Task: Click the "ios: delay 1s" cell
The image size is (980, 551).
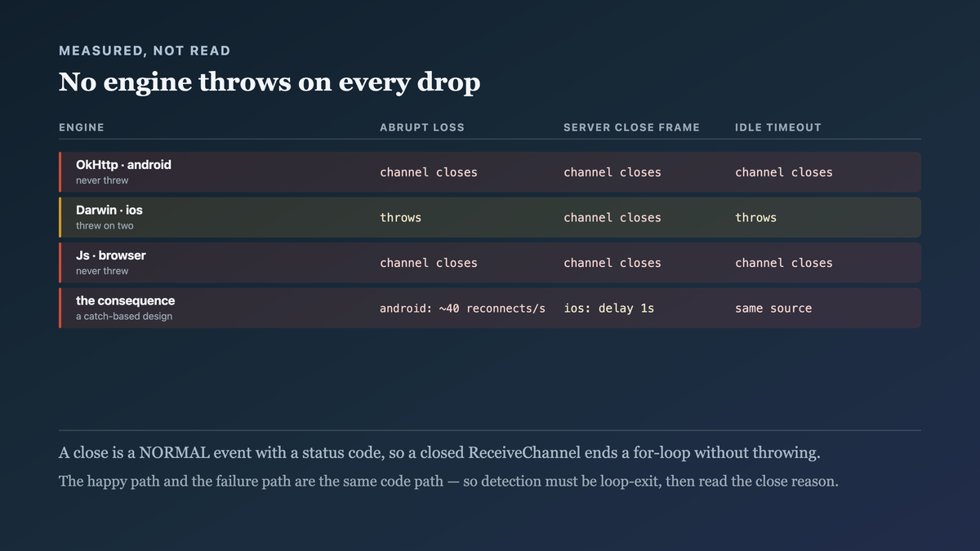Action: point(609,309)
